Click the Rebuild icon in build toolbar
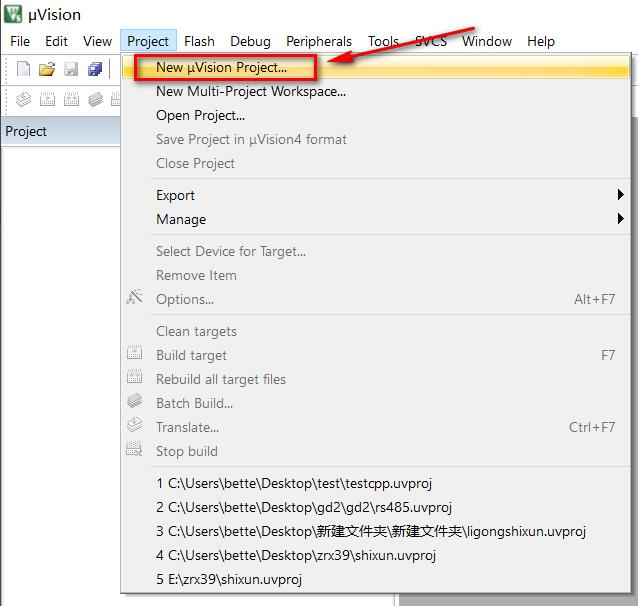The height and width of the screenshot is (606, 638). (71, 99)
